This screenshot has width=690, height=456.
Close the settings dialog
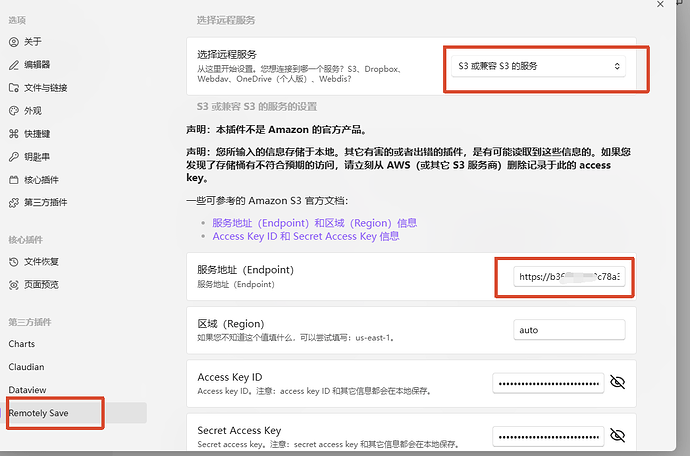[660, 4]
